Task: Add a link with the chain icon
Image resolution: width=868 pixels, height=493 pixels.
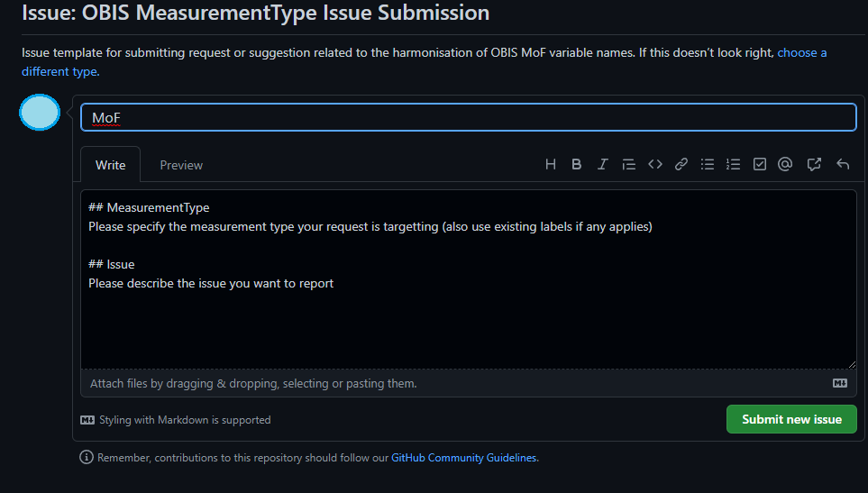Action: 681,164
